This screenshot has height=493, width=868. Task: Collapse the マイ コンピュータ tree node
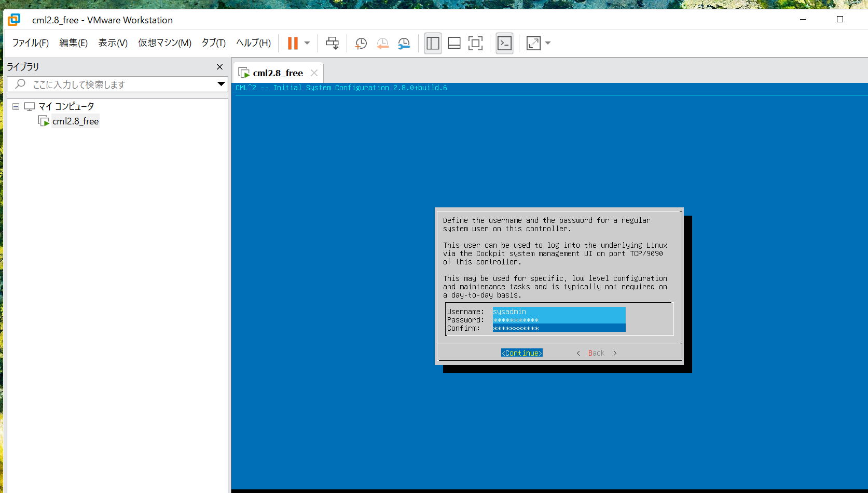(x=16, y=106)
